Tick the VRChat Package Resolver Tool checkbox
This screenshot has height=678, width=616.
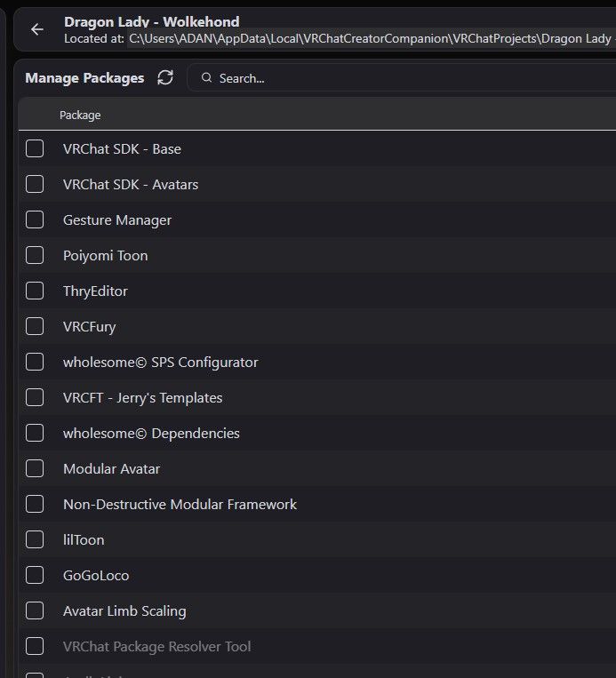pyautogui.click(x=35, y=646)
